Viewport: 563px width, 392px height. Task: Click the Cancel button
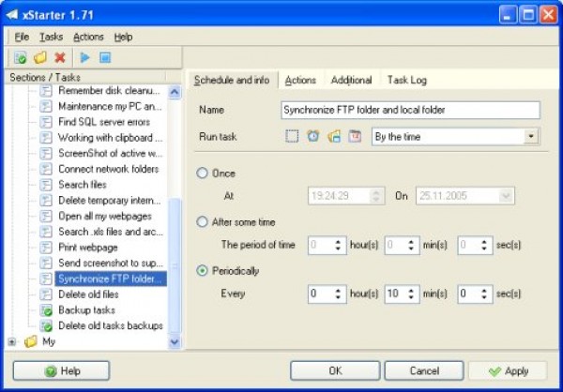(x=423, y=370)
